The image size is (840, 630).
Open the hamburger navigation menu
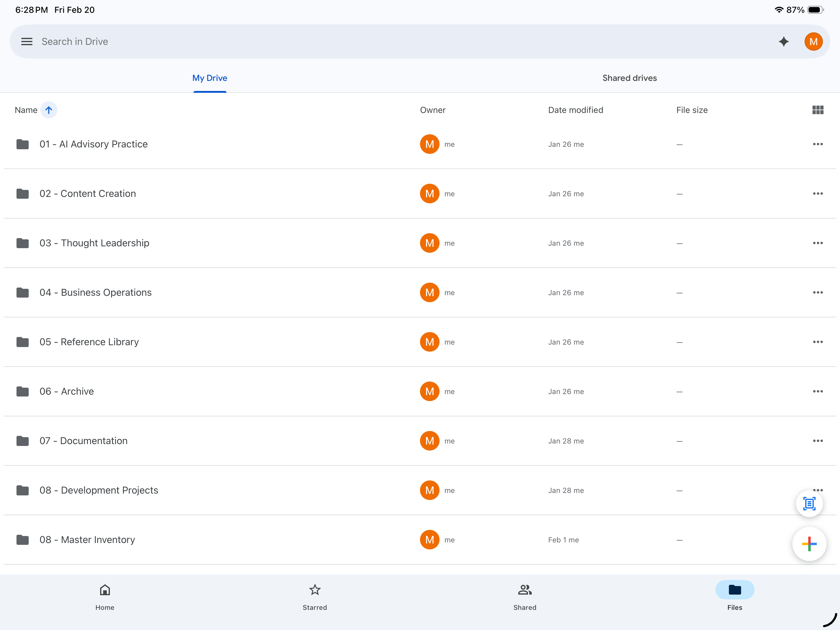27,42
